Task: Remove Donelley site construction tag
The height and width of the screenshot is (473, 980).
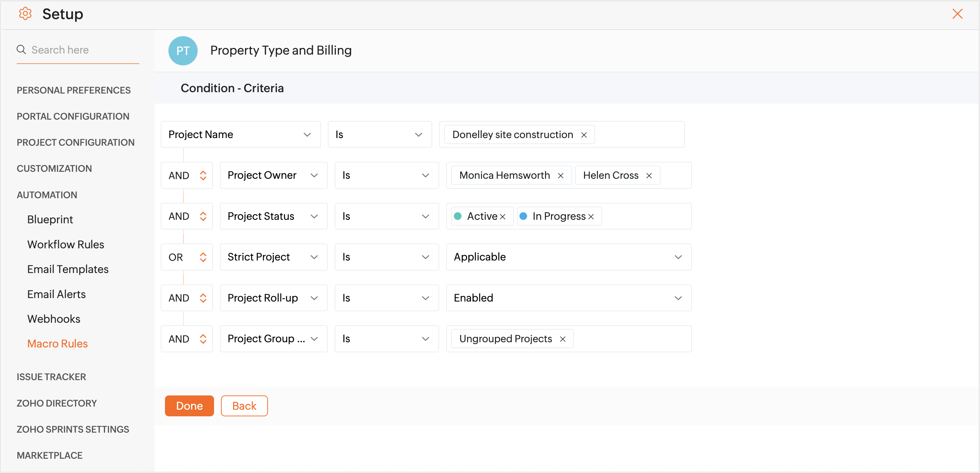Action: coord(584,135)
